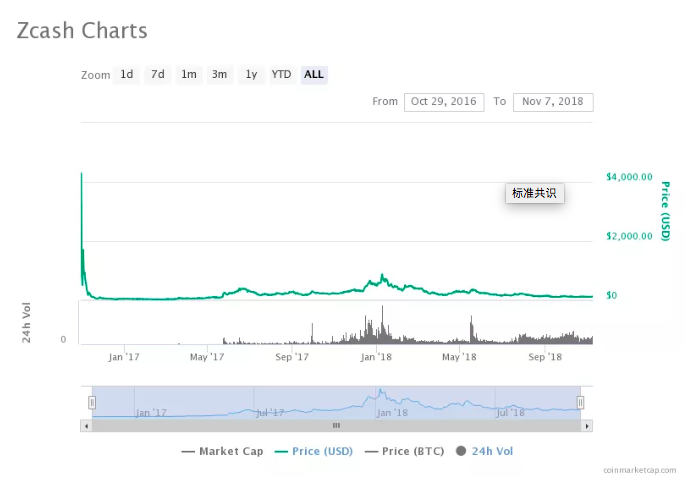Click the $4,000.00 price axis label
Viewport: 689px width, 483px height.
tap(629, 177)
